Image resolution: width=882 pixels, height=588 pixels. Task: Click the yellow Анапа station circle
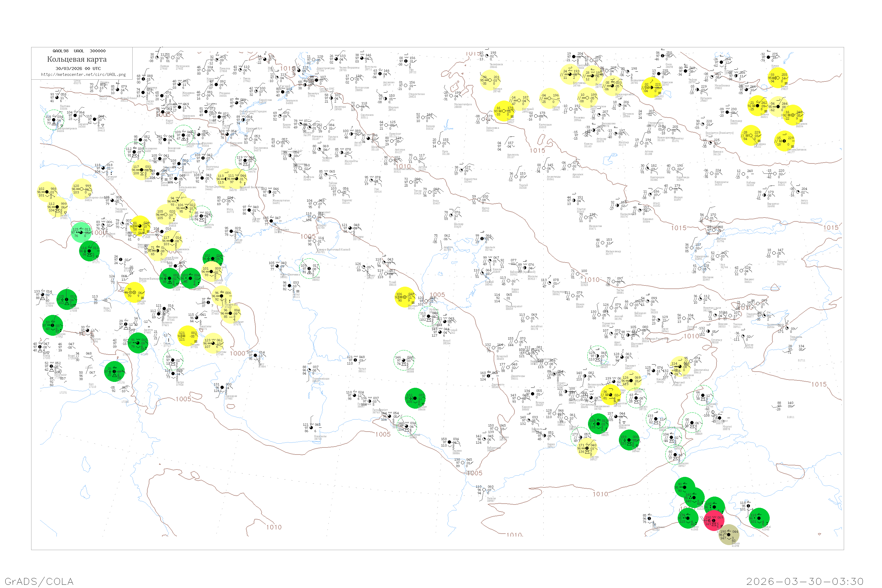coord(57,207)
